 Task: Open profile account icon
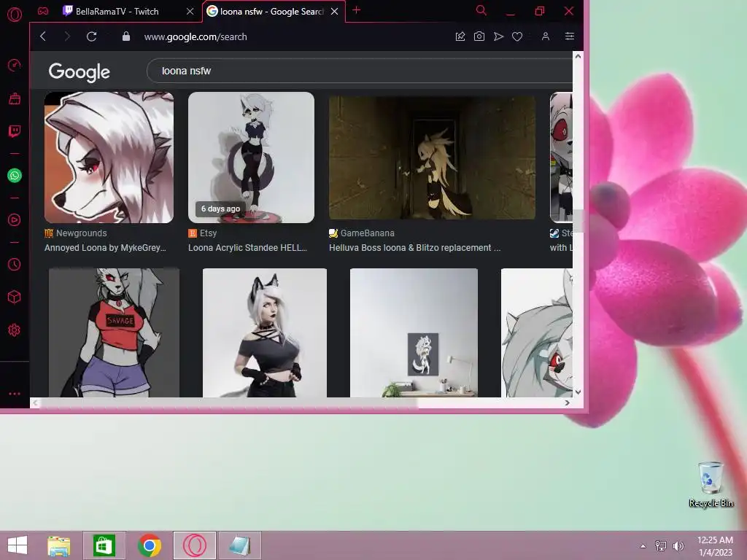point(546,36)
